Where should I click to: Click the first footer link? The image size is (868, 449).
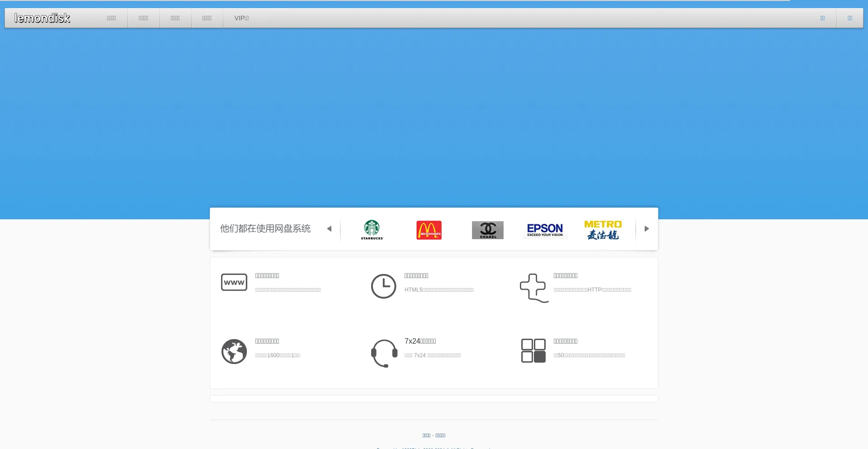tap(426, 435)
